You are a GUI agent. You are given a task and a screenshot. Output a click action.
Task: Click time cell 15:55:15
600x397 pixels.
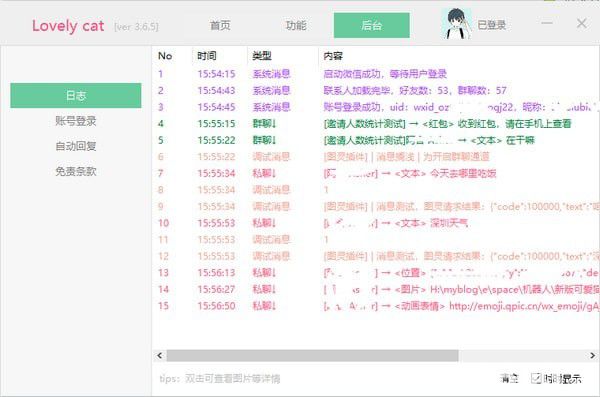point(216,124)
